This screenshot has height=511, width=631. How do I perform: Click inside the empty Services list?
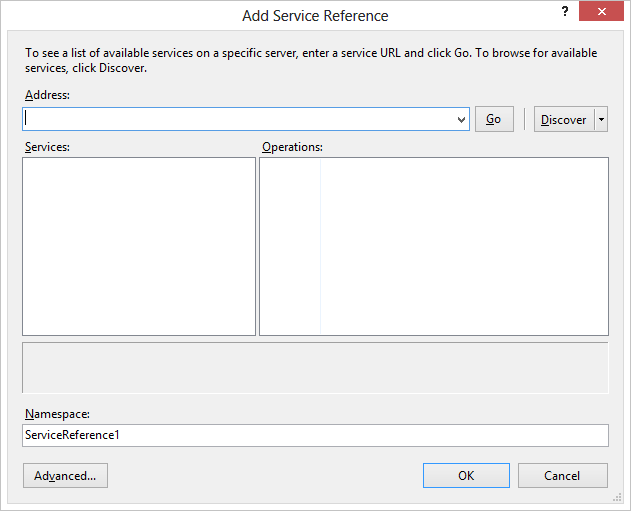tap(139, 246)
